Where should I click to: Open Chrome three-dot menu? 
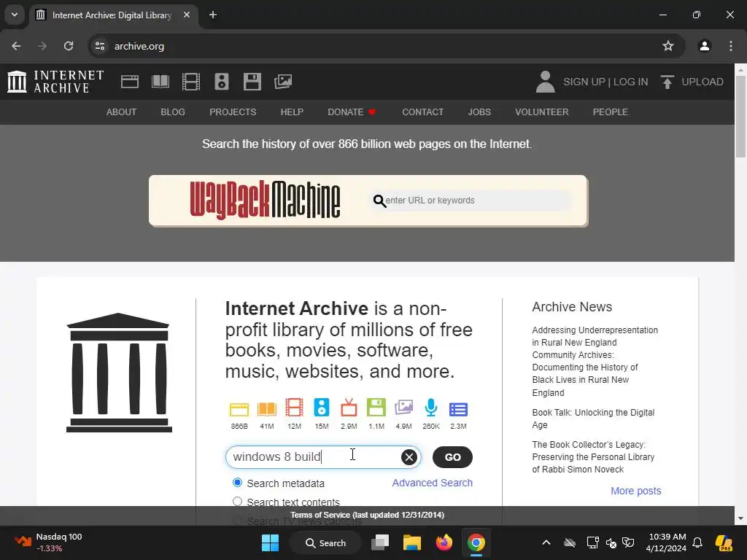point(731,46)
